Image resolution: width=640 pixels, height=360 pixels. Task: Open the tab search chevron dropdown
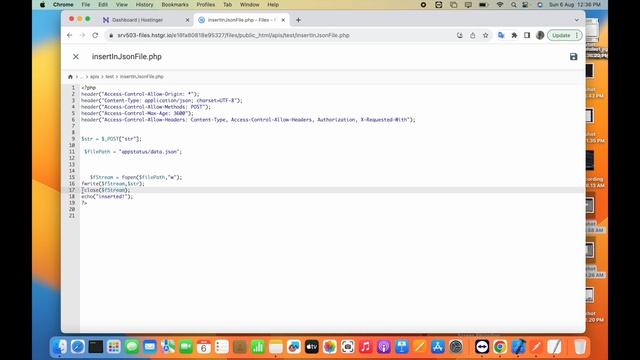(576, 20)
